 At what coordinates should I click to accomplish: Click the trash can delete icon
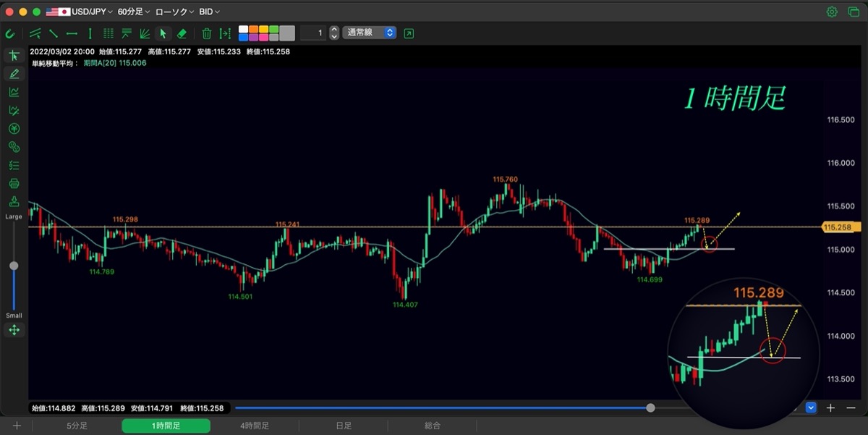click(x=207, y=33)
